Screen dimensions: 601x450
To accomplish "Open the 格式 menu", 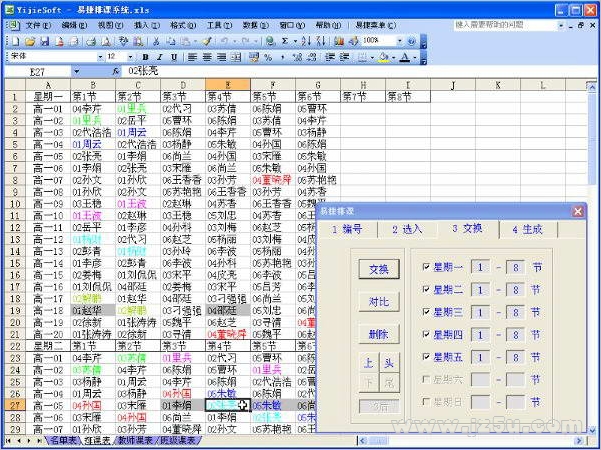I will 183,25.
